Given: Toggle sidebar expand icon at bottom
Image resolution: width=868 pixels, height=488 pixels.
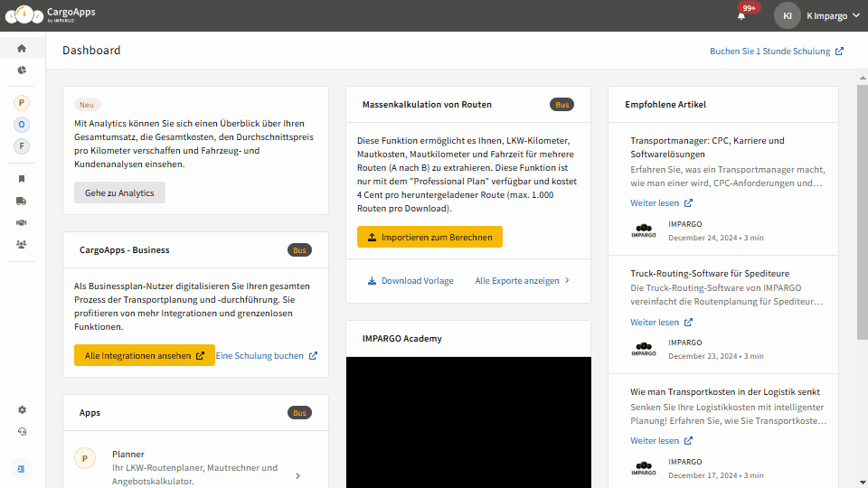Looking at the screenshot, I should click(21, 469).
